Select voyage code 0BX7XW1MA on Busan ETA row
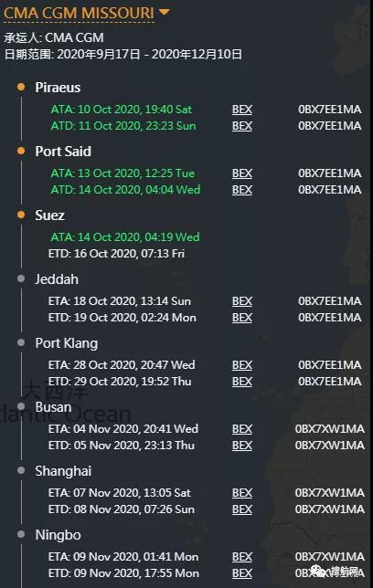The height and width of the screenshot is (588, 373). click(329, 428)
